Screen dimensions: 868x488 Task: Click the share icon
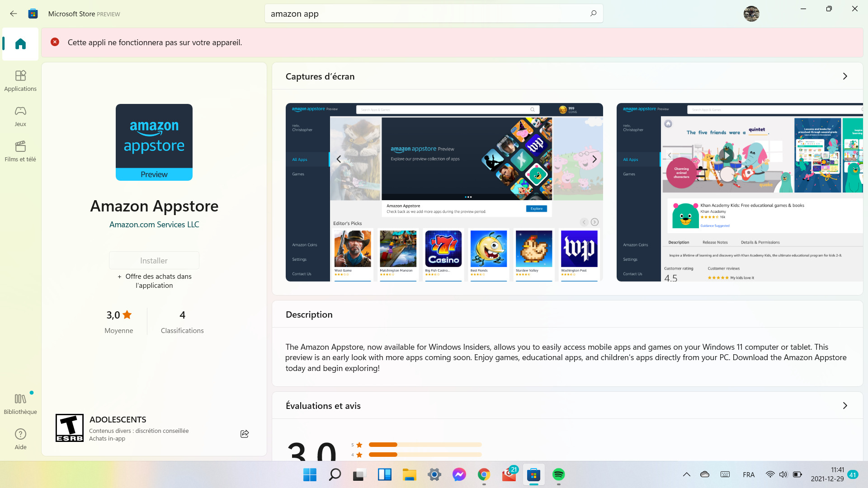click(245, 434)
